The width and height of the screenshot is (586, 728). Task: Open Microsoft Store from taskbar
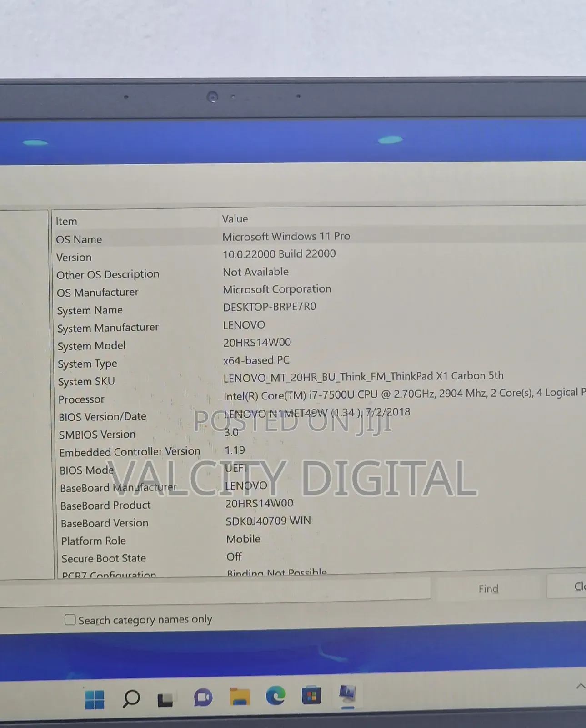[x=311, y=695]
